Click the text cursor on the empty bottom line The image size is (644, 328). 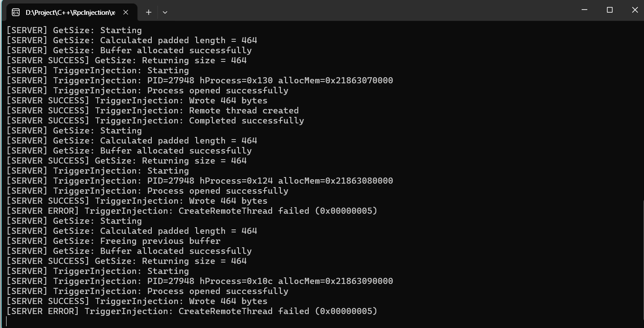pos(7,321)
